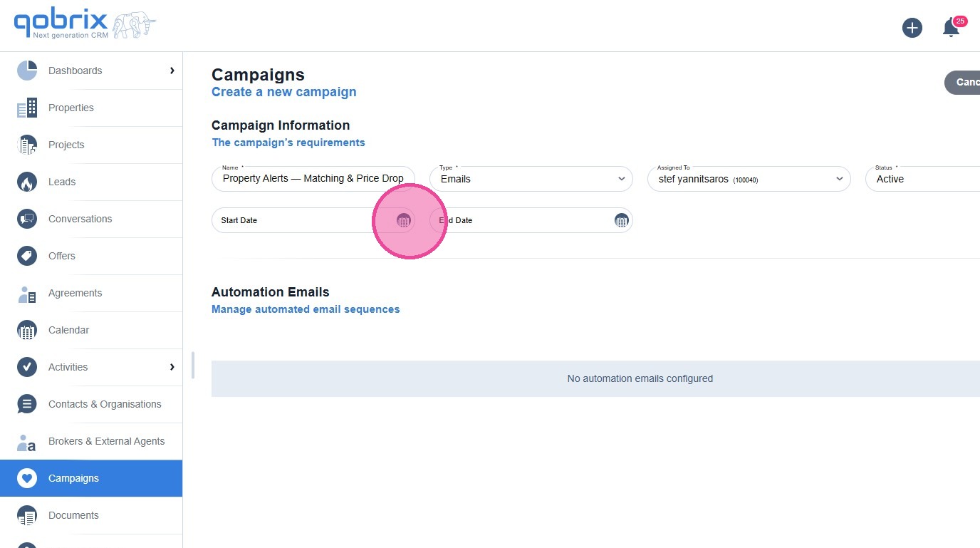This screenshot has height=548, width=980.
Task: Click the Properties building icon
Action: [x=27, y=108]
